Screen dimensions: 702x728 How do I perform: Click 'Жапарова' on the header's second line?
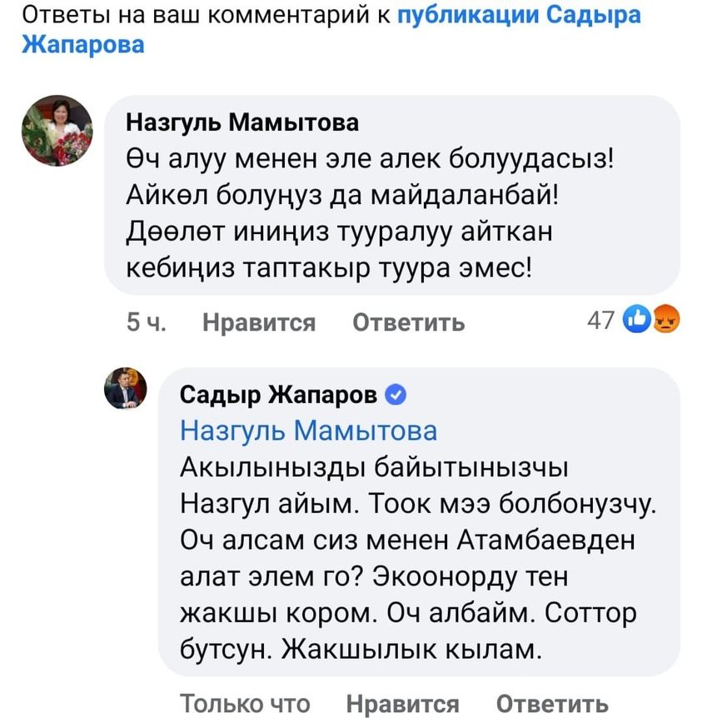tap(82, 43)
